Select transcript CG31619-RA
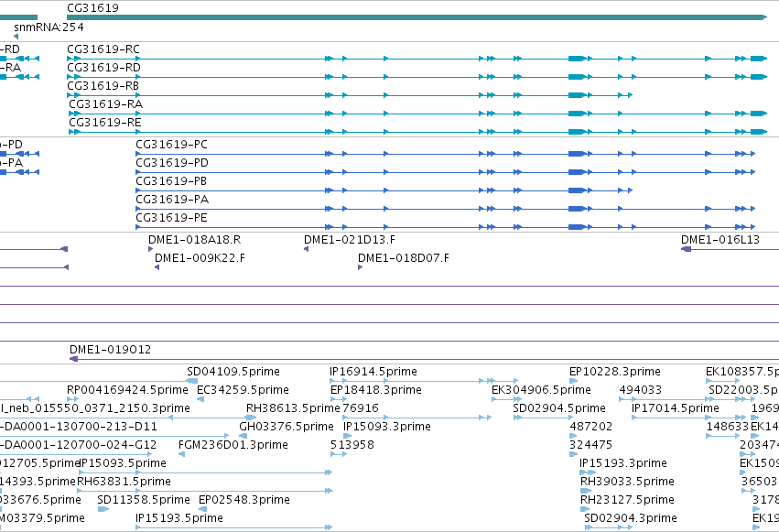779x532 pixels. [x=105, y=104]
